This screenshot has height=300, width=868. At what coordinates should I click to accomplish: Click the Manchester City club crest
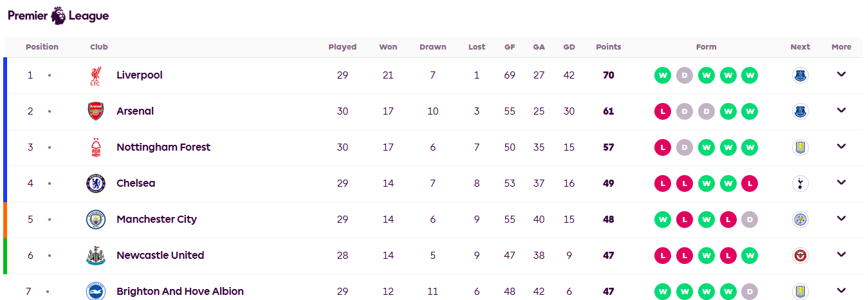pyautogui.click(x=95, y=220)
